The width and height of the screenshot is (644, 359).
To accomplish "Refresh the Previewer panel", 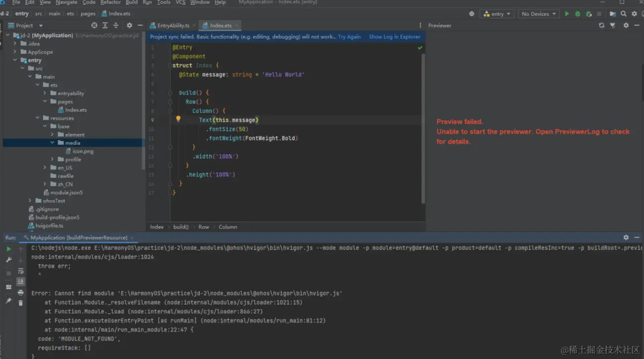I will tap(601, 25).
